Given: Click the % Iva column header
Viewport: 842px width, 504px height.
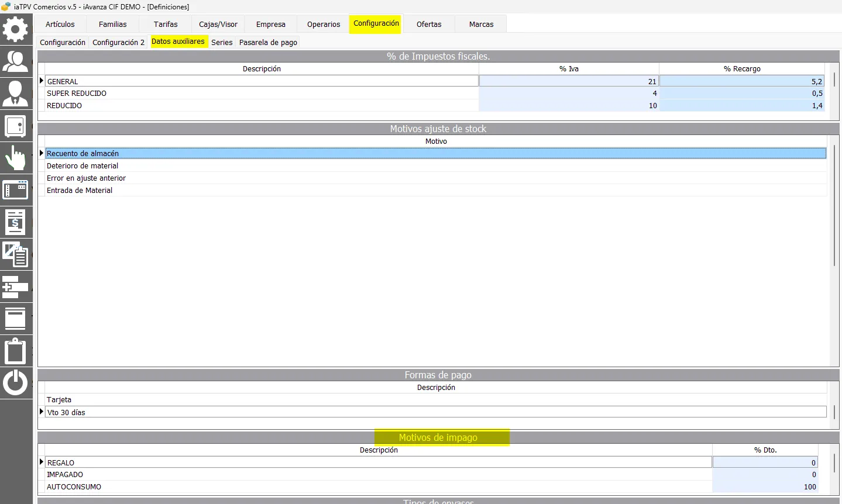Looking at the screenshot, I should [x=569, y=69].
